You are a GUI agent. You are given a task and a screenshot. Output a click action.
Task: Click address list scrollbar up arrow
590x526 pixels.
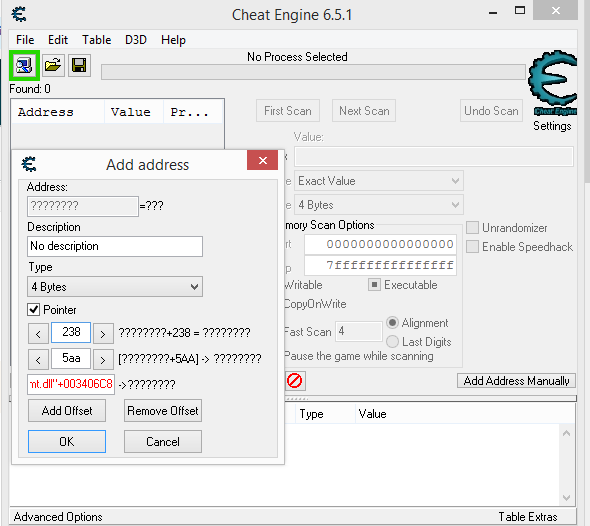click(x=567, y=433)
